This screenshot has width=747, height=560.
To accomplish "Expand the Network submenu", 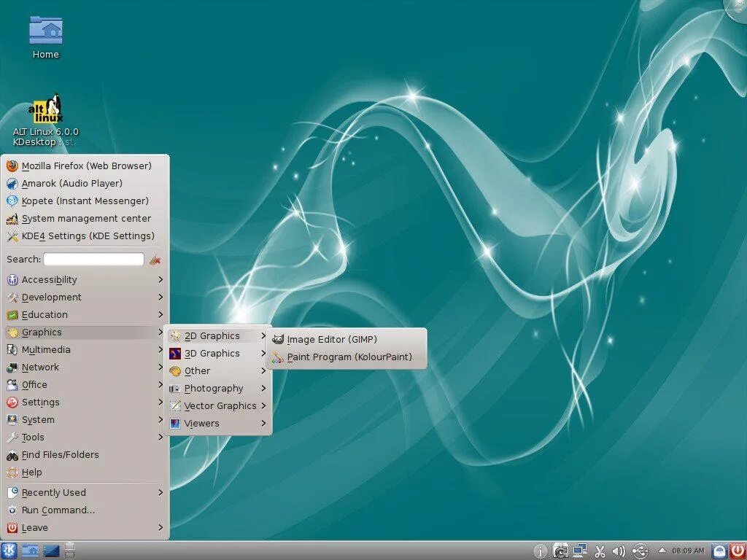I will tap(85, 367).
